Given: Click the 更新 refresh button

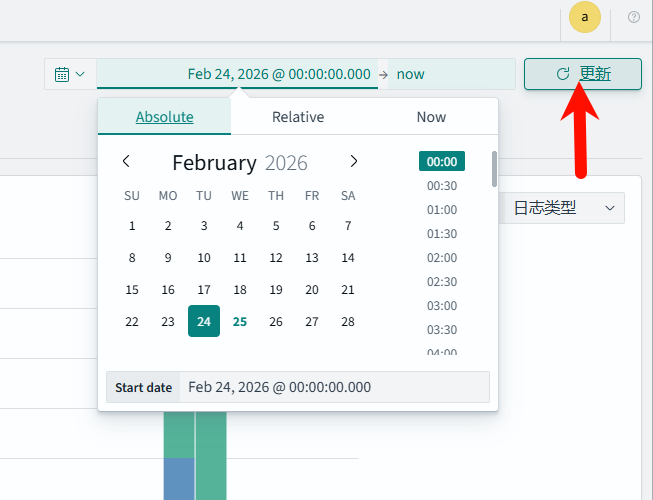Looking at the screenshot, I should coord(583,74).
